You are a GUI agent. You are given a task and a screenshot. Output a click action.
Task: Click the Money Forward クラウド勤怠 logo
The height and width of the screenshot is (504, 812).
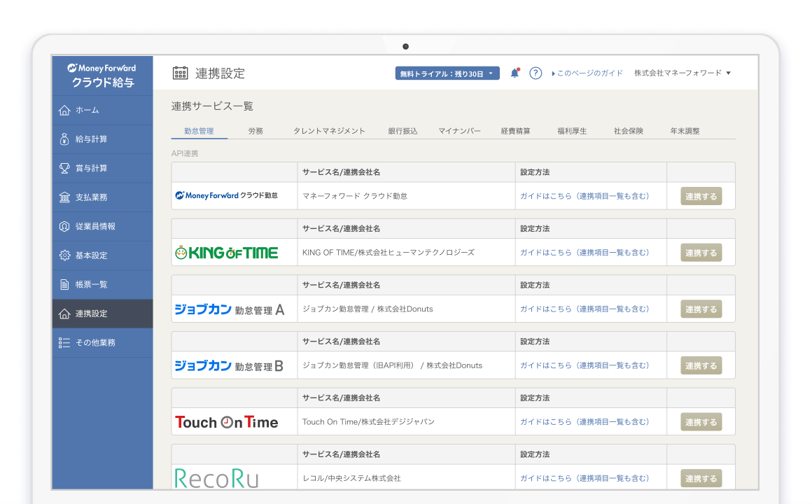(x=226, y=196)
